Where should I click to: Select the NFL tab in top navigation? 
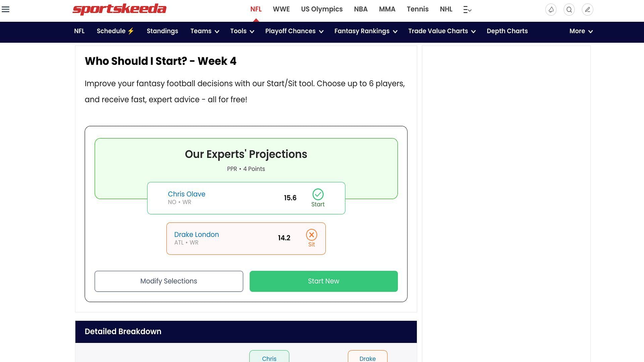pyautogui.click(x=256, y=9)
